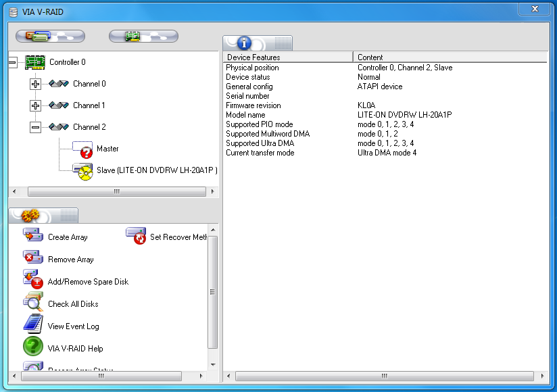Click the tasks panel scroll up arrow
This screenshot has width=557, height=392.
[213, 230]
